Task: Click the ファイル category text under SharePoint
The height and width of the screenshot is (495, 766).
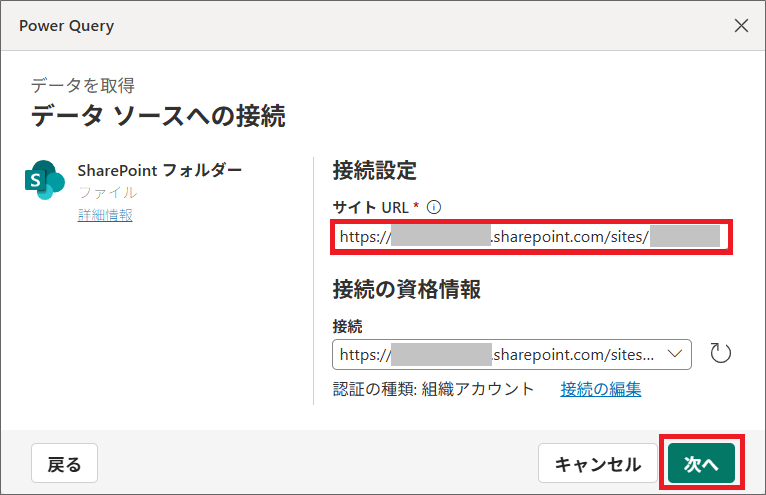Action: click(x=107, y=192)
